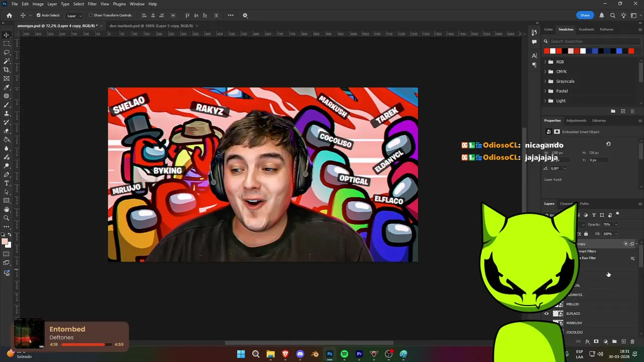Screen dimensions: 644x362
Task: Toggle the Auto-Select checkbox
Action: click(38, 15)
